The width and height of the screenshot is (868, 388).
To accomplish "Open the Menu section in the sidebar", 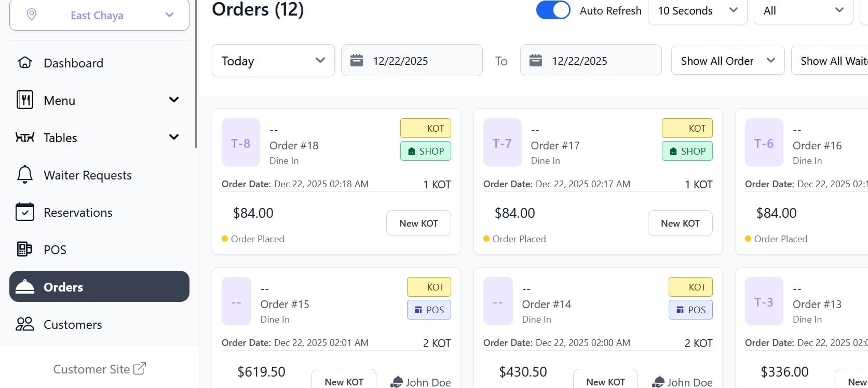I will tap(59, 100).
